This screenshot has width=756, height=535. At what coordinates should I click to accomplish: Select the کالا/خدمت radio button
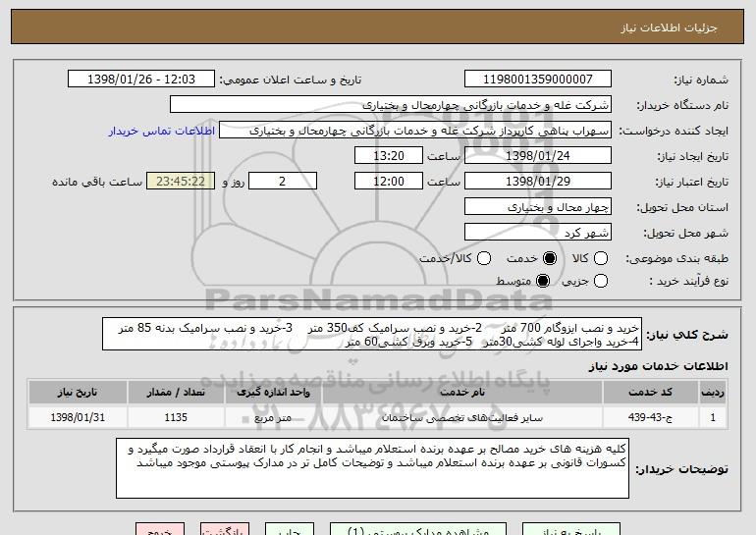click(x=484, y=258)
